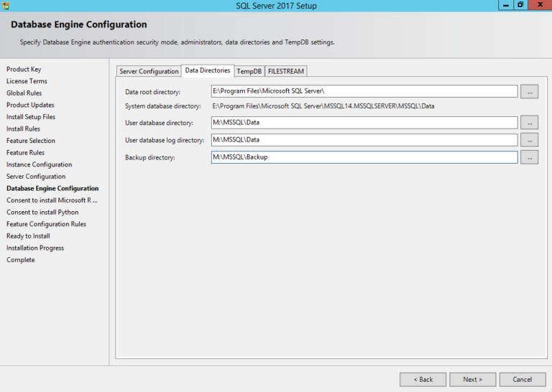Image resolution: width=552 pixels, height=392 pixels.
Task: Select Product Key step in sidebar
Action: tap(24, 69)
